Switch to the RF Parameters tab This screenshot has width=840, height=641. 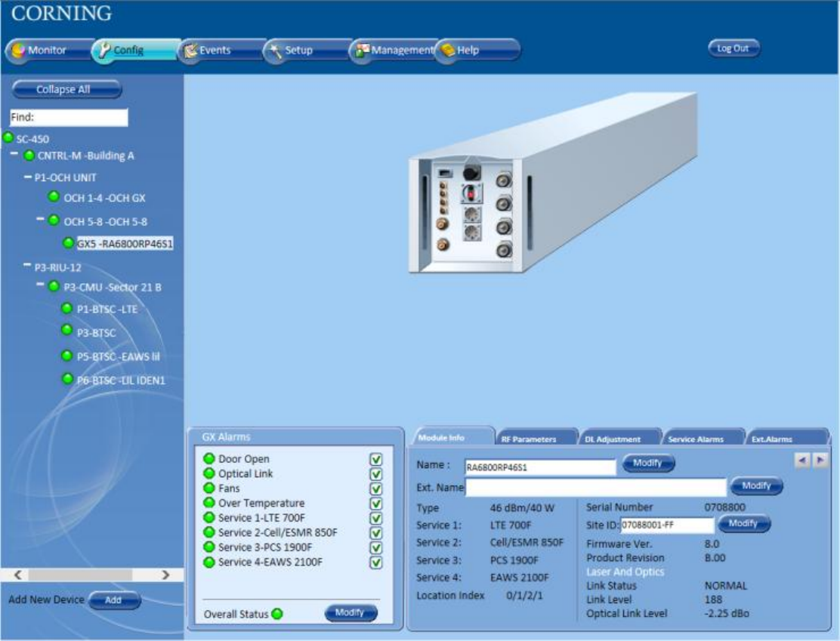click(x=537, y=438)
